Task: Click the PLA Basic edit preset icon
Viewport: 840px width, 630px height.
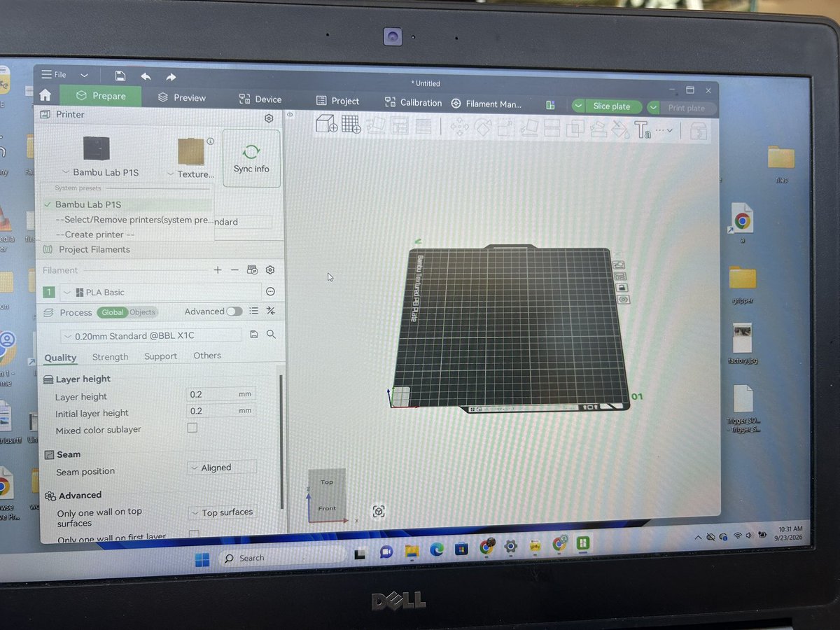Action: click(270, 292)
